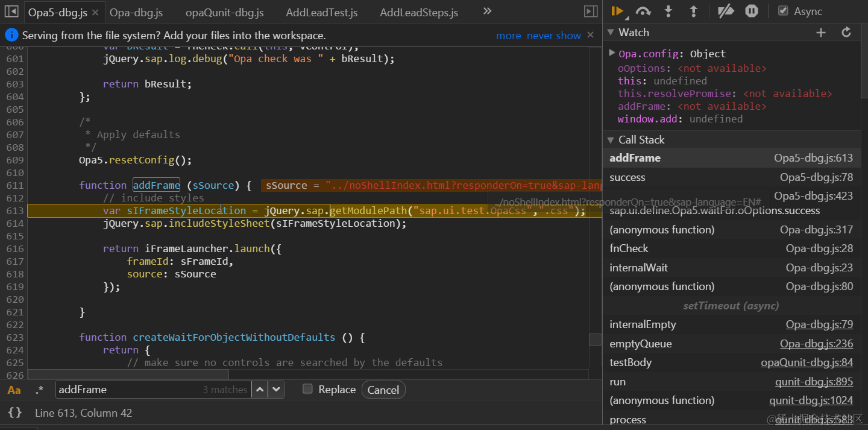
Task: Toggle case sensitive search (Aa)
Action: coord(14,390)
